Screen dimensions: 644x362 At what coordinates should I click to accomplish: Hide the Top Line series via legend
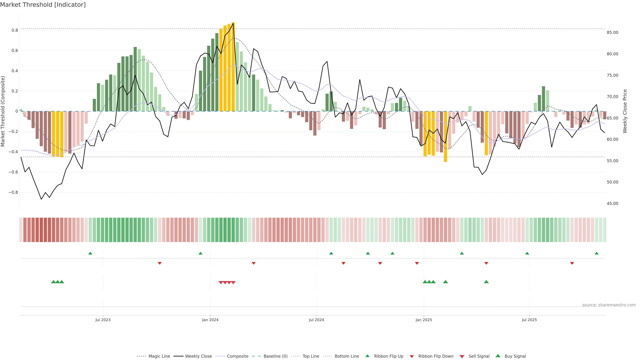311,356
